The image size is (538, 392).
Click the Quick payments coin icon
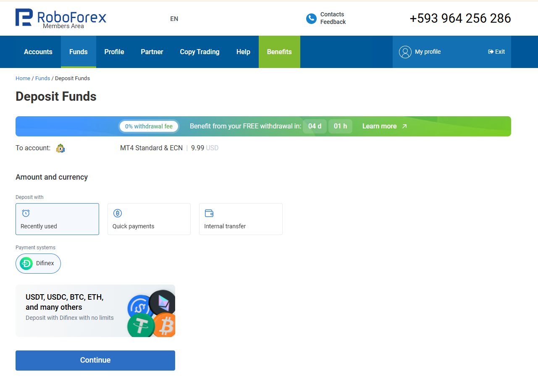pos(118,213)
